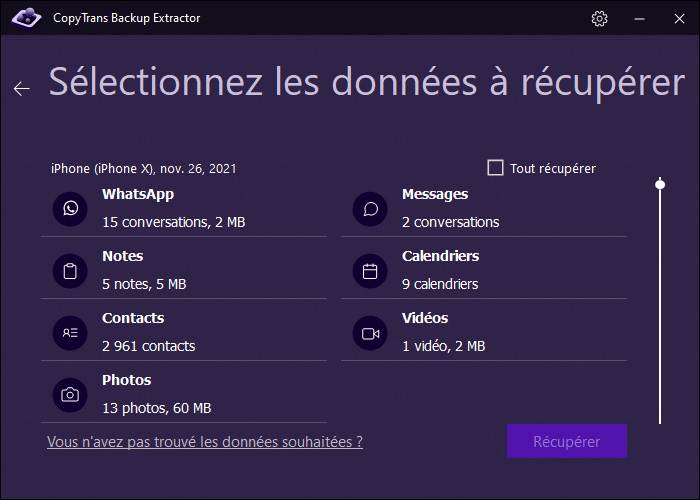The image size is (700, 500).
Task: Click the Messages speech bubble icon
Action: pos(370,208)
